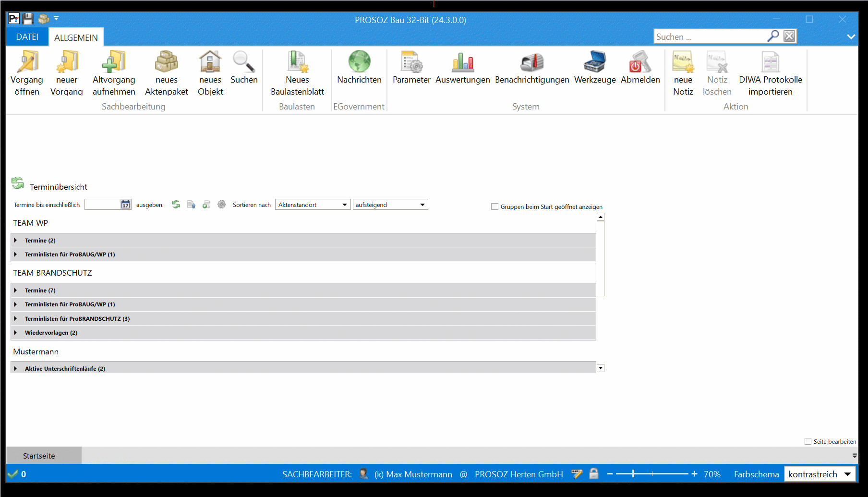Open the Werkzeuge toolbox

tap(595, 68)
